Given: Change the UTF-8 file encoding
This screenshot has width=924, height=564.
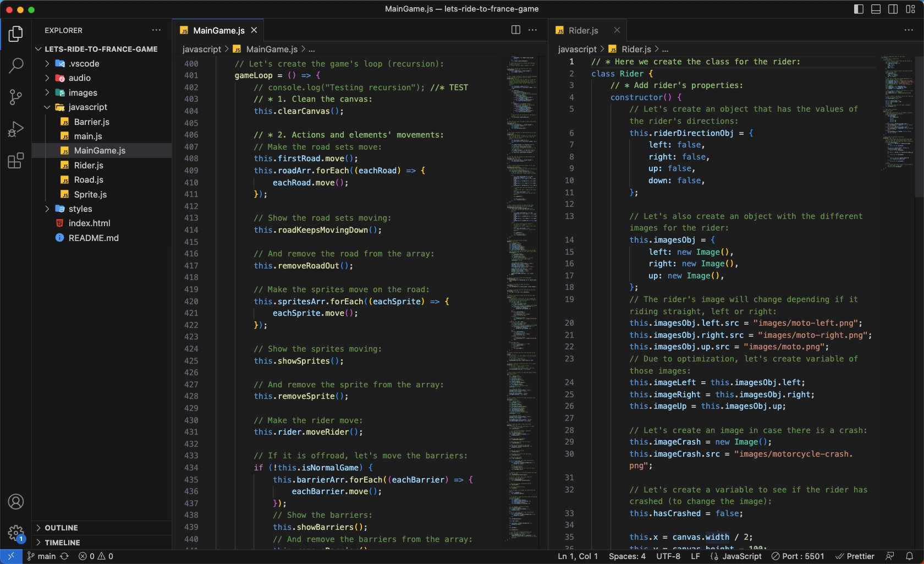Looking at the screenshot, I should pos(668,556).
